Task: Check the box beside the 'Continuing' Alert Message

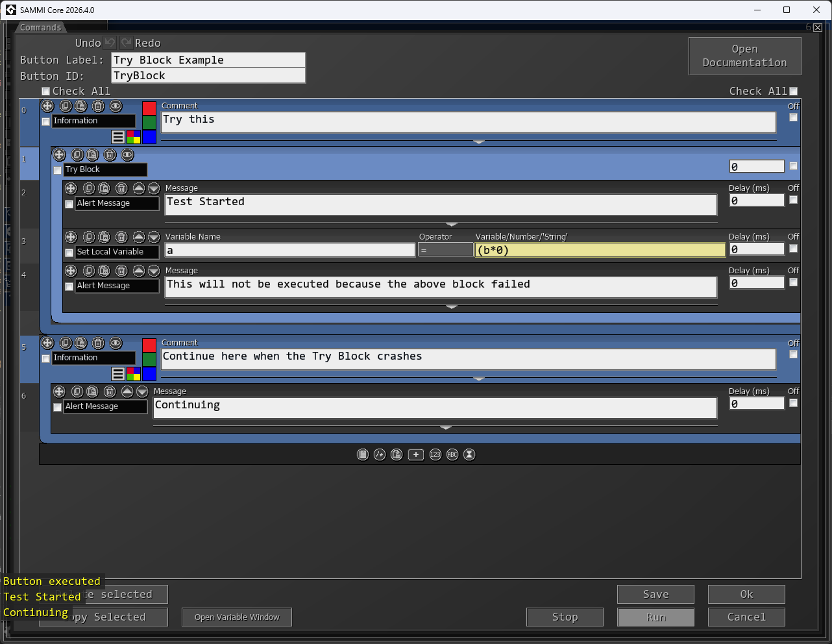Action: tap(57, 407)
